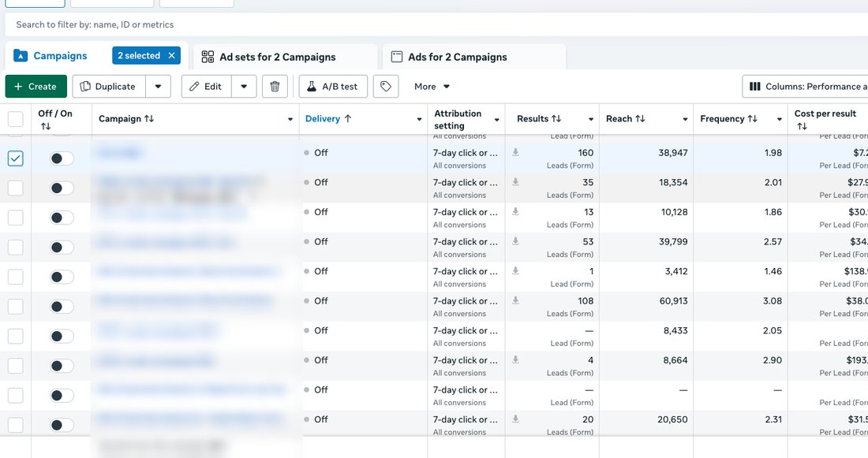This screenshot has width=868, height=458.
Task: Check the checkbox for the 10,128 reach row
Action: click(x=16, y=218)
